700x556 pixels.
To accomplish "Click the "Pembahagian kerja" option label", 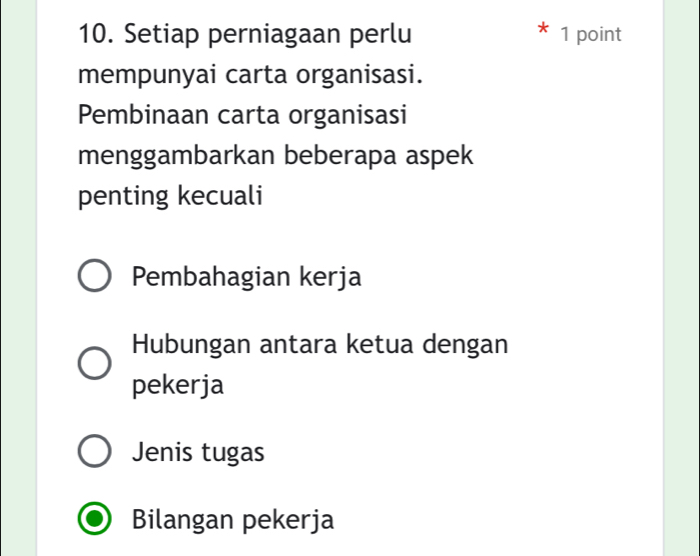I will coord(247,277).
